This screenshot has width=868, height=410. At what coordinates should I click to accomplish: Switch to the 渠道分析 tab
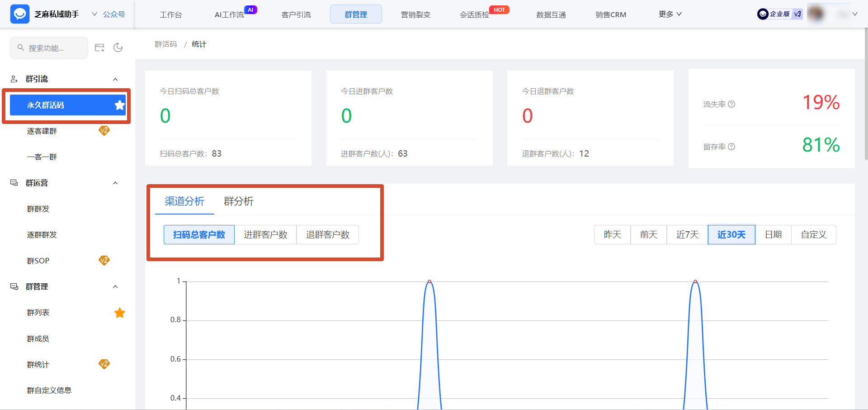click(x=184, y=201)
